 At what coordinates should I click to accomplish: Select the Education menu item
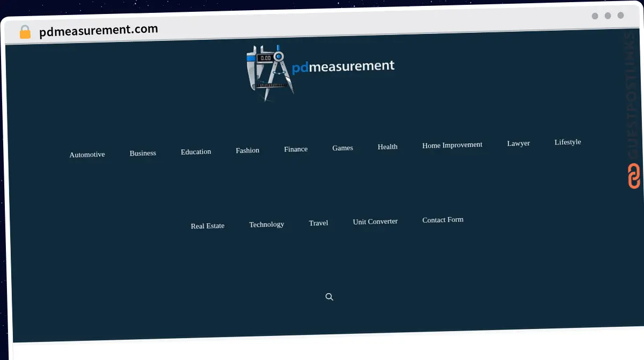pyautogui.click(x=196, y=152)
